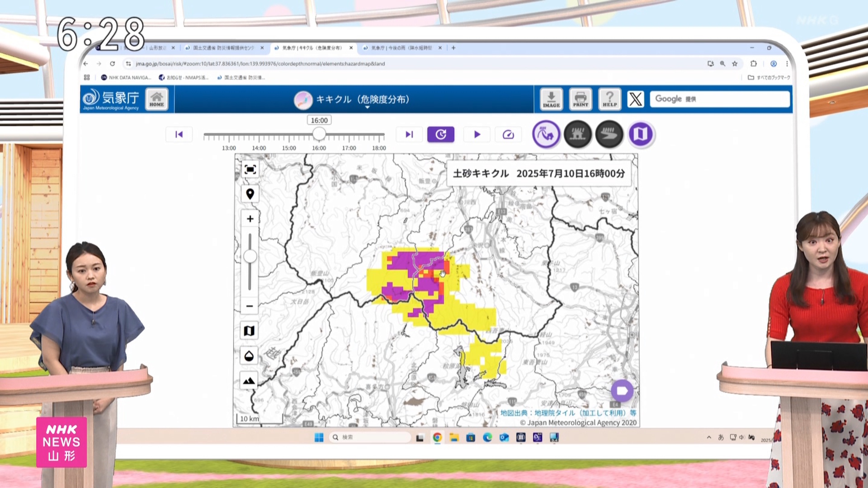Toggle the terrain mountain display icon
Image resolution: width=868 pixels, height=488 pixels.
[x=249, y=381]
